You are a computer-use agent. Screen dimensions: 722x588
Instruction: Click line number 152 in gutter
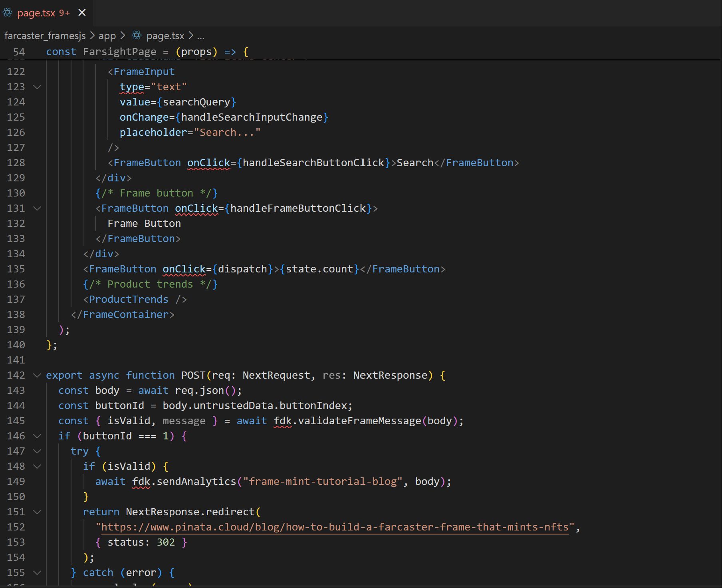[16, 527]
